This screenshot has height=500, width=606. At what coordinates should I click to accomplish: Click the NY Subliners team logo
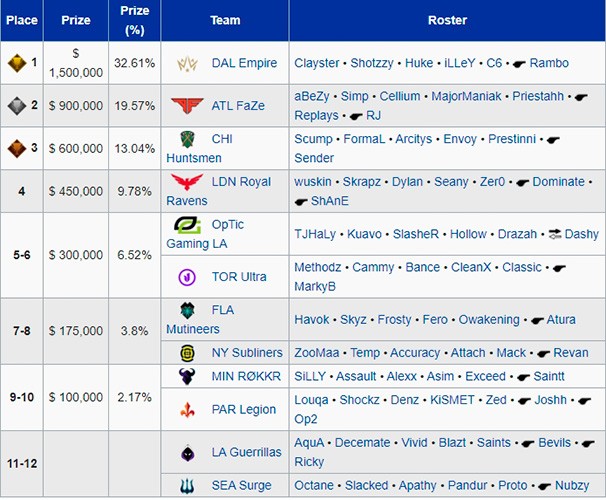click(187, 353)
